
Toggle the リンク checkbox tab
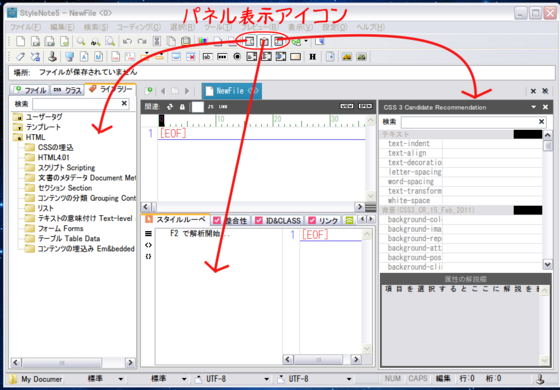point(323,220)
